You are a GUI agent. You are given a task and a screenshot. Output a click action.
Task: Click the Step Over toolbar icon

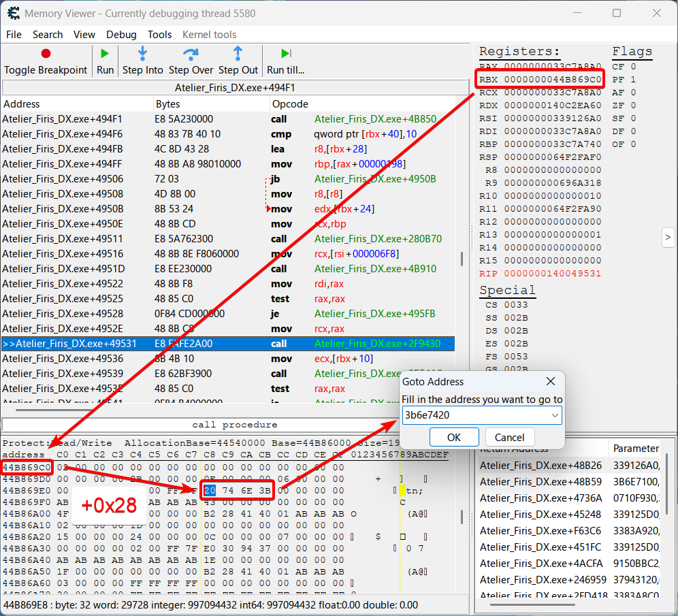point(191,54)
